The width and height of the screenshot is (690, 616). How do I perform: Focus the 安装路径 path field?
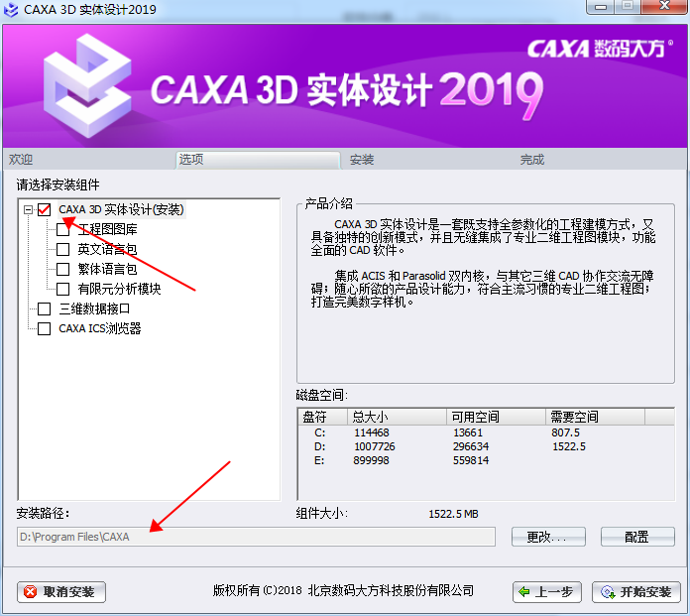(x=256, y=537)
